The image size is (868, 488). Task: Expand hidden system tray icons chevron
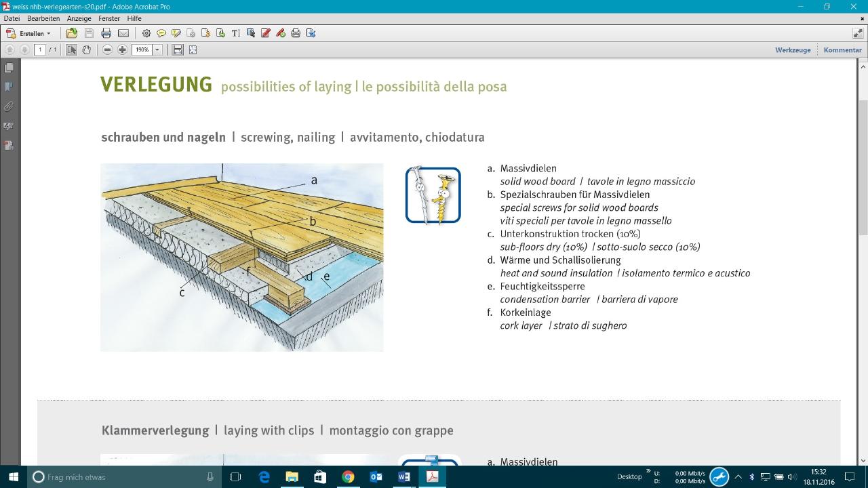(x=738, y=476)
